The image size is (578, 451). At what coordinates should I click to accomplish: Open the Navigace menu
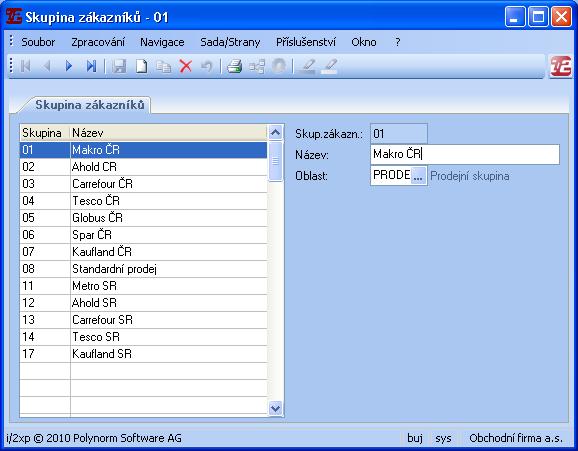pos(162,42)
